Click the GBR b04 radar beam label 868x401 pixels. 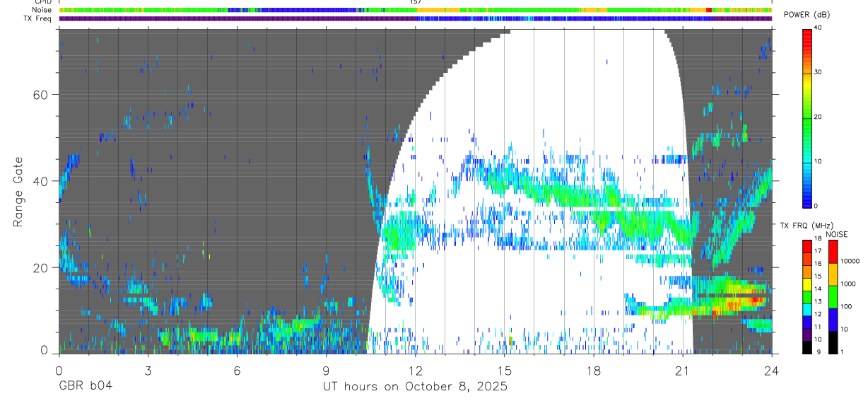point(85,387)
